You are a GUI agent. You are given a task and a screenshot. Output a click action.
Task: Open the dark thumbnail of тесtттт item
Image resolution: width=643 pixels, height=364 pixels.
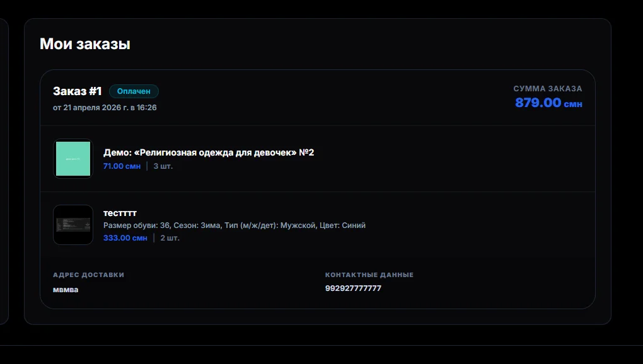(x=73, y=225)
